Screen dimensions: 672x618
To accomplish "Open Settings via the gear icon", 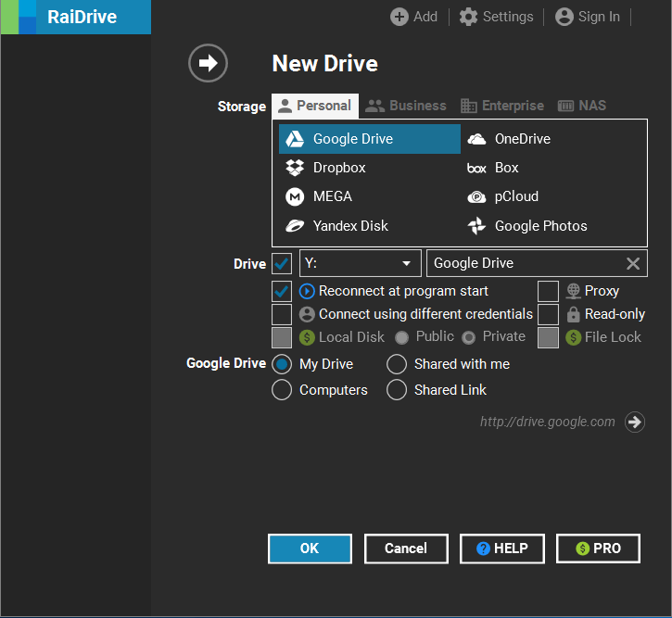I will tap(468, 17).
